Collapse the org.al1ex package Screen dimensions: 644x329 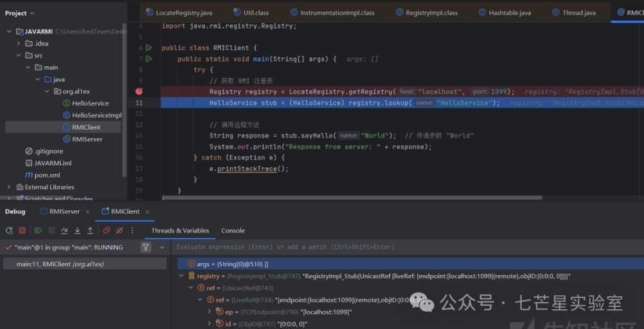pyautogui.click(x=47, y=91)
